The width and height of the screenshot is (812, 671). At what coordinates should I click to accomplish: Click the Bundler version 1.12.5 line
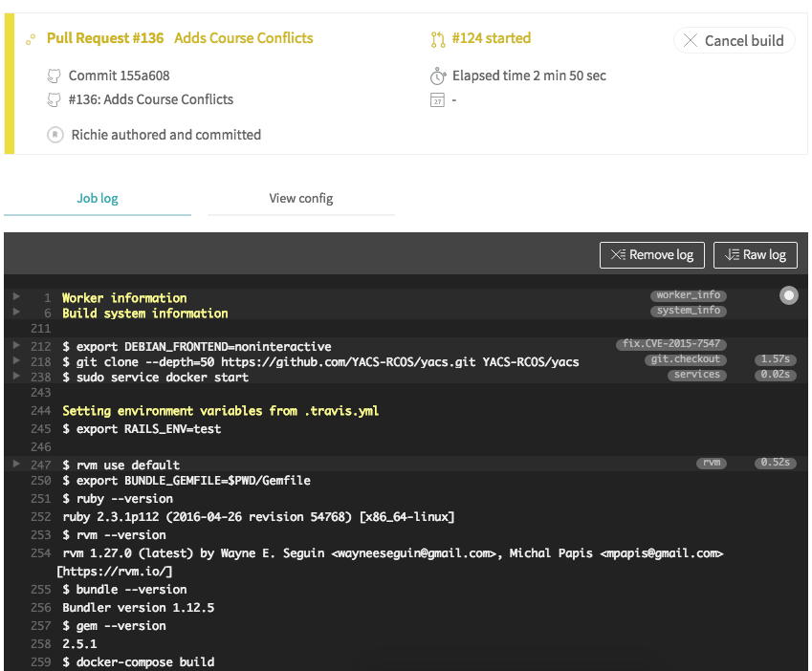click(x=139, y=608)
